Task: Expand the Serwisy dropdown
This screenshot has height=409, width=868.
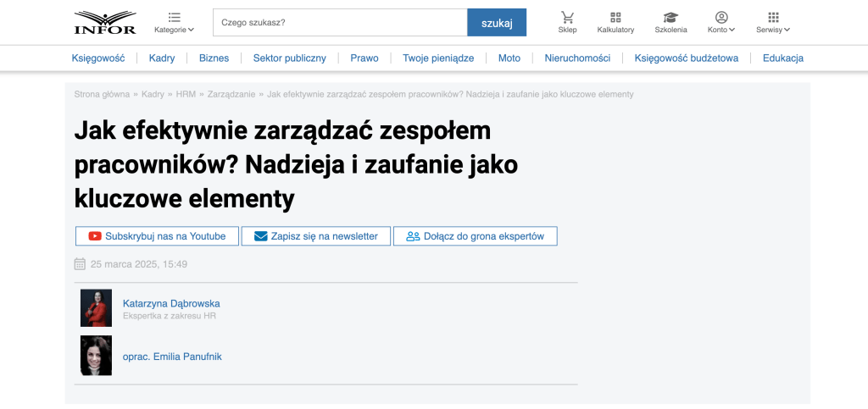Action: point(773,22)
